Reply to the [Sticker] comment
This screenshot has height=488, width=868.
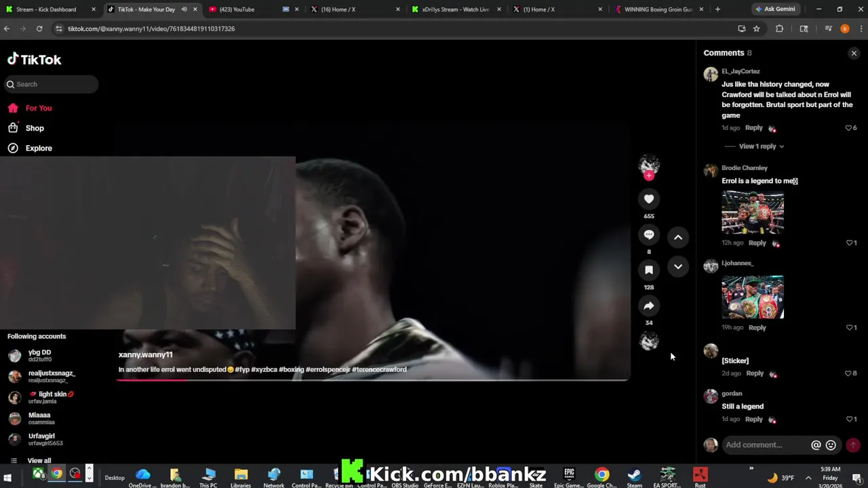point(754,373)
